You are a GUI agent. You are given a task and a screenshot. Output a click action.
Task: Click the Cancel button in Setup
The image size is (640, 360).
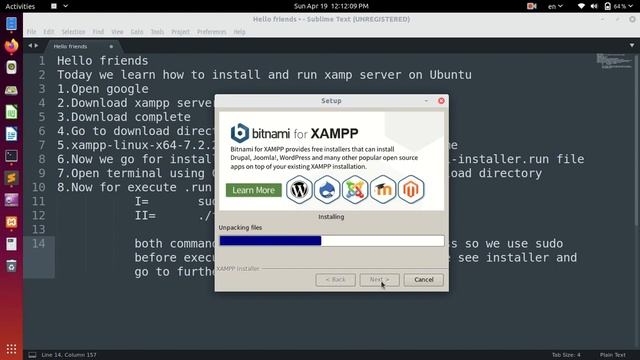tap(424, 280)
